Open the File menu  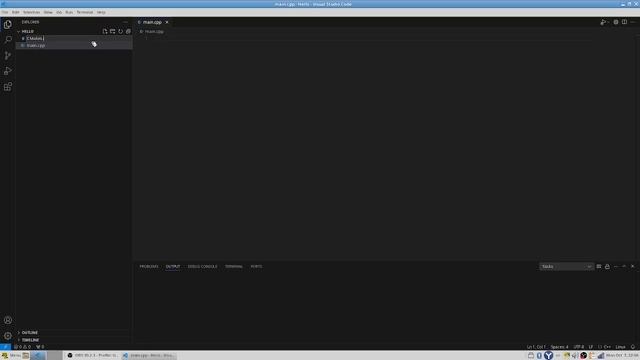pyautogui.click(x=4, y=12)
